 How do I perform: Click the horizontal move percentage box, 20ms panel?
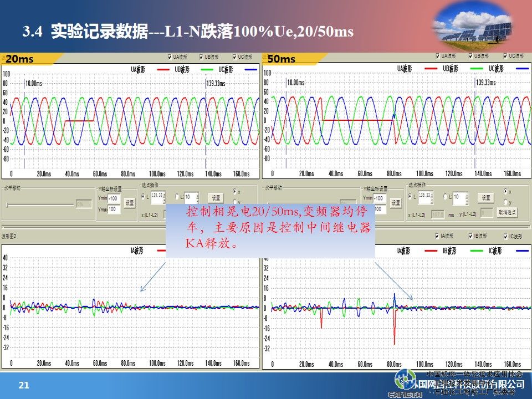pos(84,204)
